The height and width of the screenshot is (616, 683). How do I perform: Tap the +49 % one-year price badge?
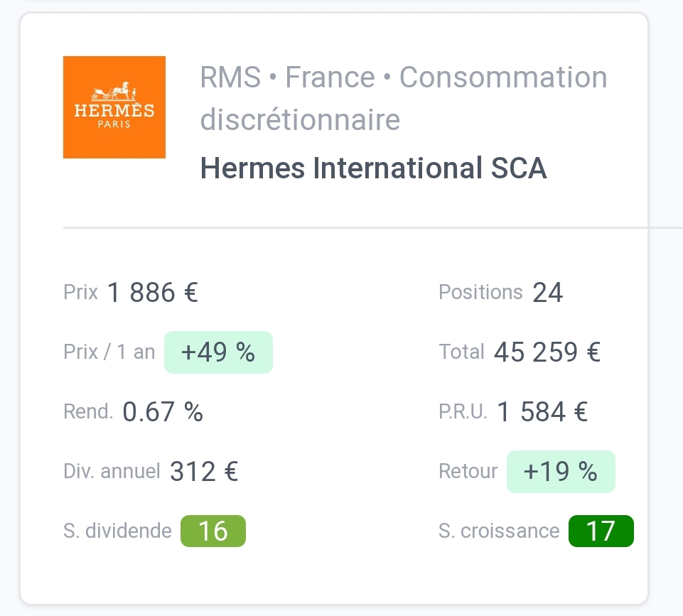(x=218, y=352)
